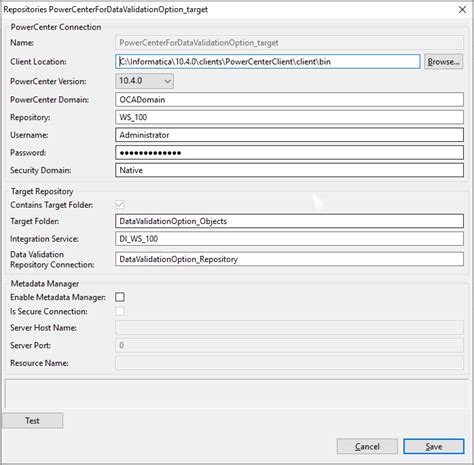Click the Browse... button for Client Location
This screenshot has width=474, height=465.
443,62
